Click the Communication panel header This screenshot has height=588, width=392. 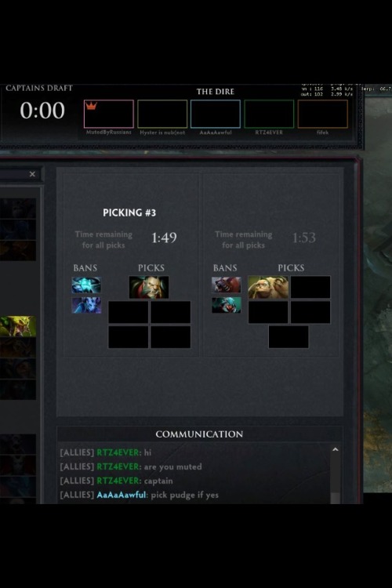click(199, 434)
